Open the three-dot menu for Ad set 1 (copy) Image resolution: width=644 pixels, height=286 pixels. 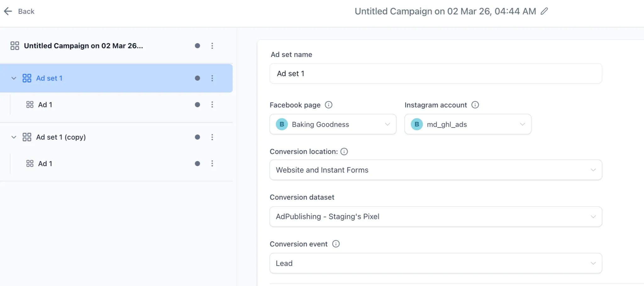pos(212,137)
